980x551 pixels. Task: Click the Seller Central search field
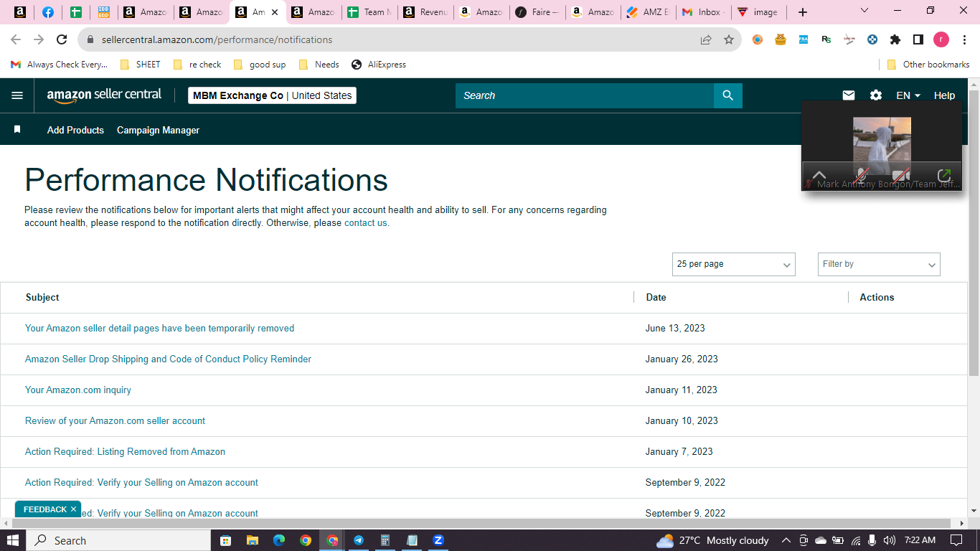pos(584,95)
